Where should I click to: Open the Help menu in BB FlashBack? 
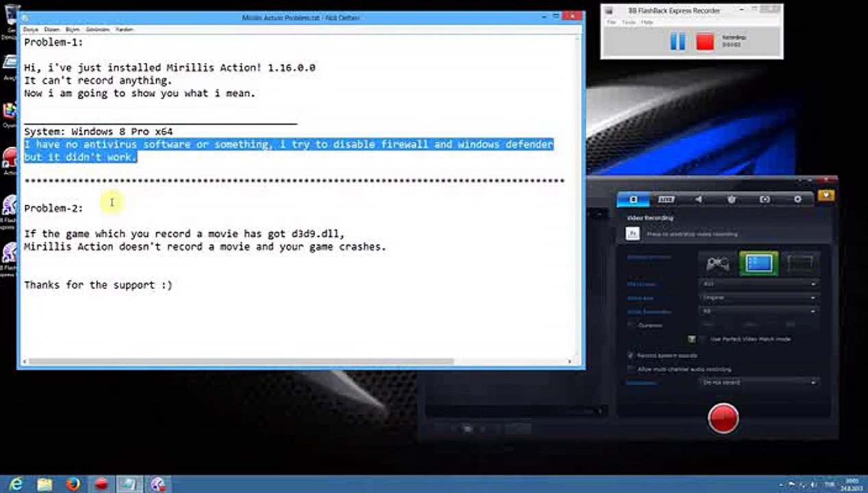click(647, 22)
